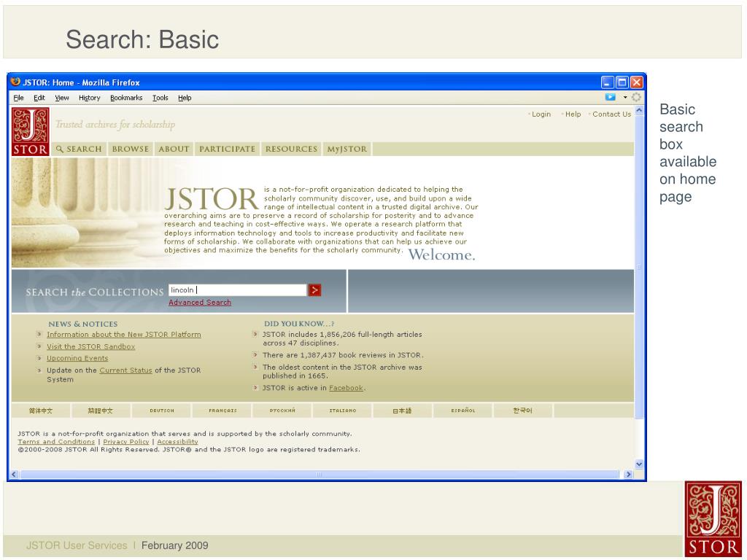Select the ABOUT navigation tab
Screen dimensions: 747x560
tap(174, 149)
